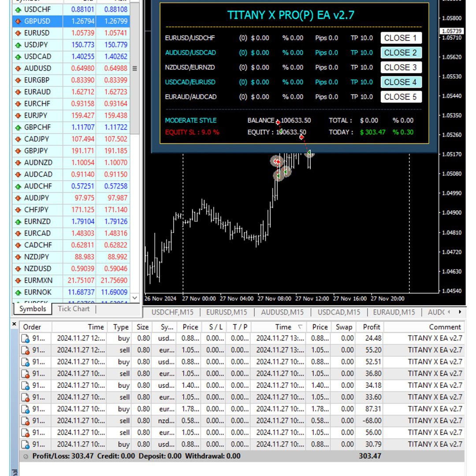Sort history by the Profit column header
The height and width of the screenshot is (476, 476).
click(x=371, y=327)
